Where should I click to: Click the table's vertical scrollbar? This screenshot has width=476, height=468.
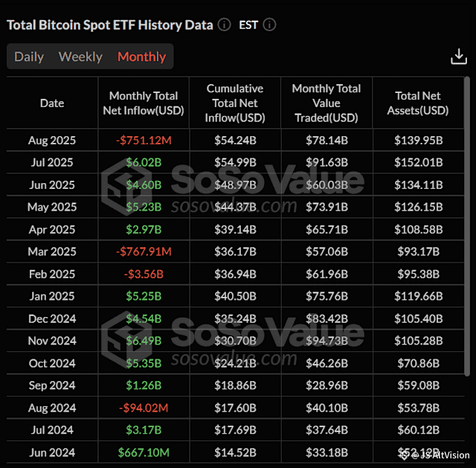tap(467, 226)
